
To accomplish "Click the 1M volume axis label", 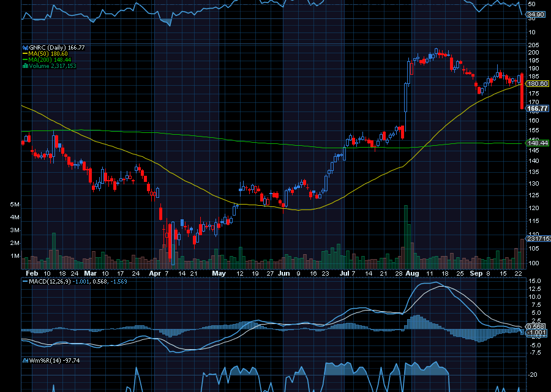I will click(x=15, y=256).
